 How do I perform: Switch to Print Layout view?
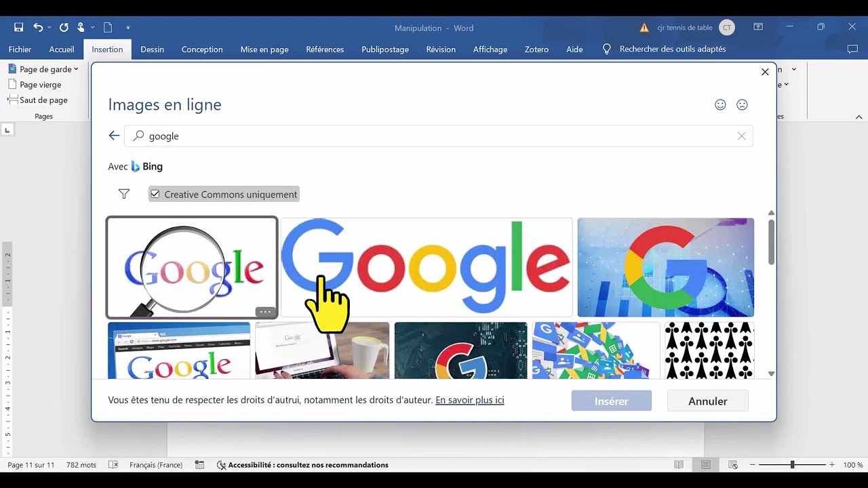pyautogui.click(x=706, y=465)
